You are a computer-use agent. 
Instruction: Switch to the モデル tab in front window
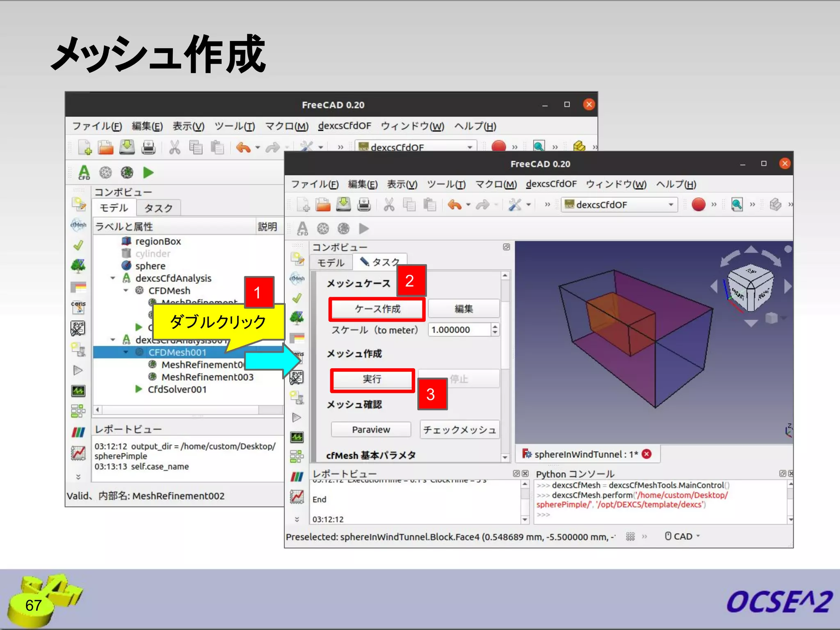point(331,262)
